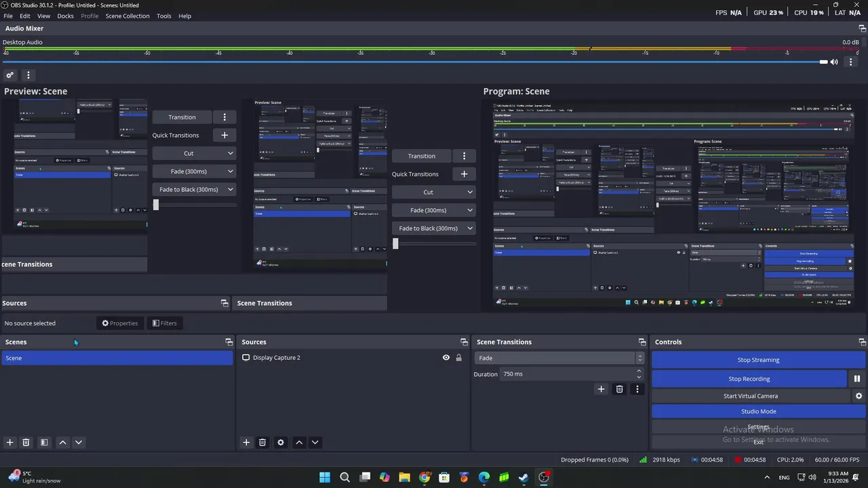Open the Docks menu
Screen dimensions: 868x488
point(66,16)
